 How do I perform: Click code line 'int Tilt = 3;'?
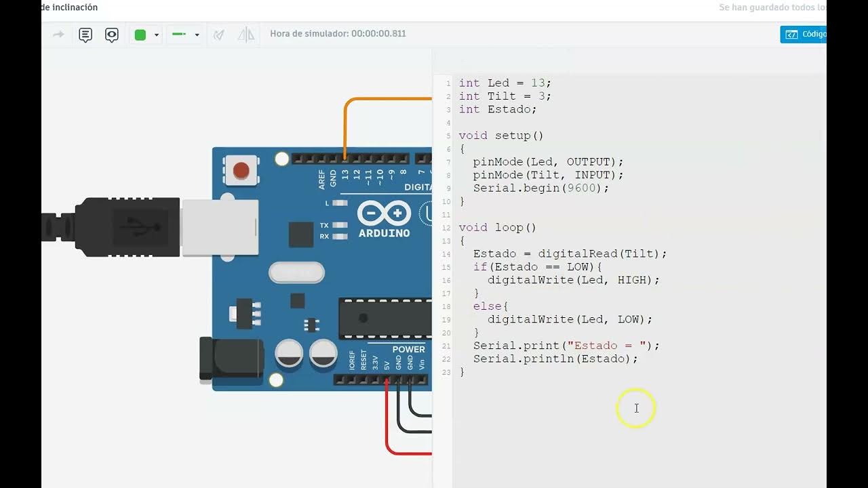click(x=505, y=96)
